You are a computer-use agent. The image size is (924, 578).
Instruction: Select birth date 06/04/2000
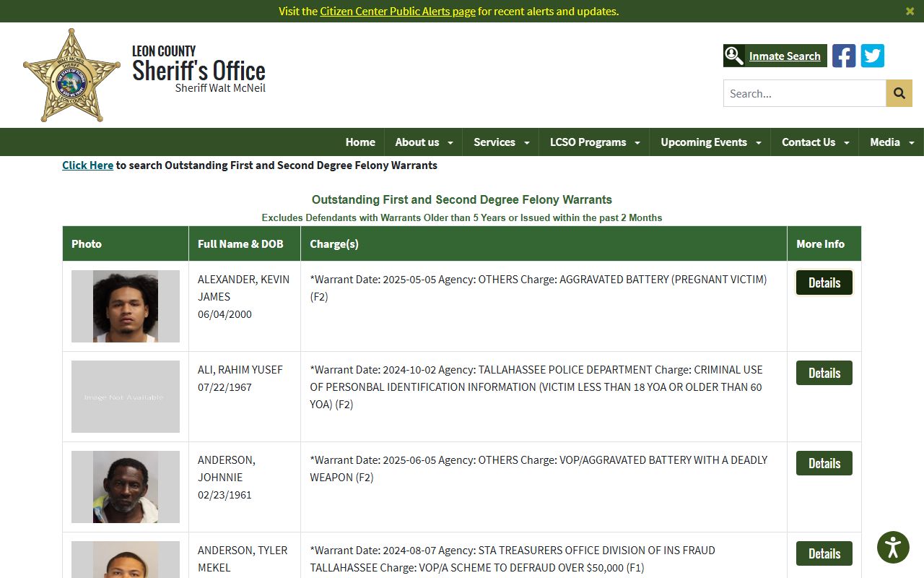(225, 314)
